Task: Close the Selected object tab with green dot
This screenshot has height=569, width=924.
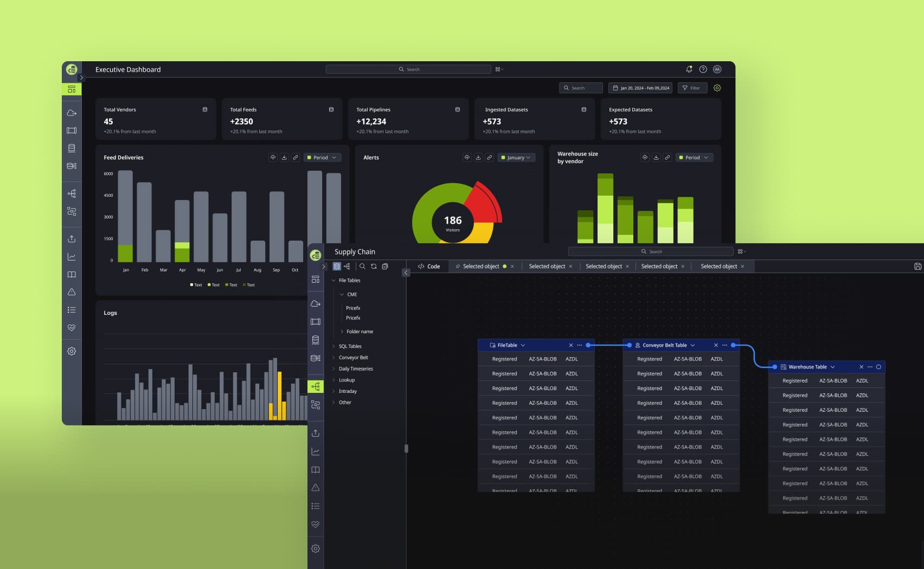Action: pyautogui.click(x=512, y=267)
